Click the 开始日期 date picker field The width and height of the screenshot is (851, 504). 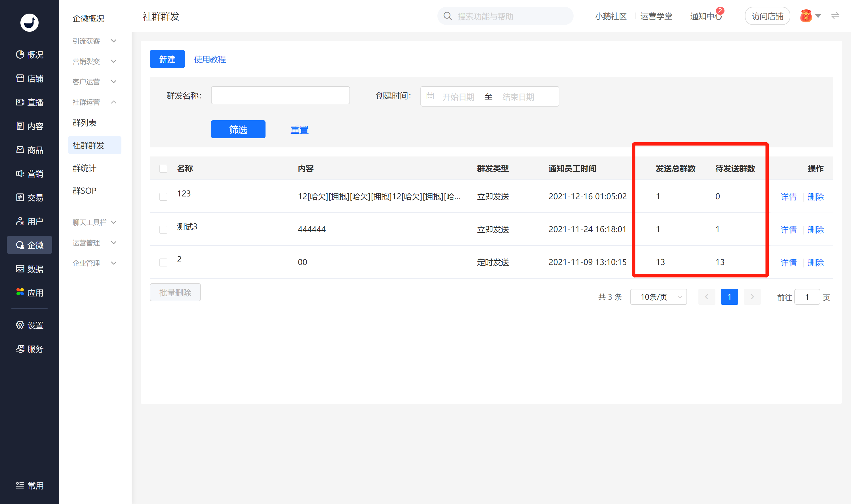point(458,97)
